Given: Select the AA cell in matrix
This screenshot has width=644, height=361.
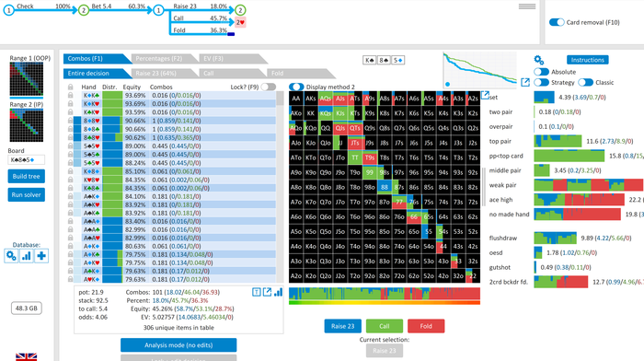Looking at the screenshot, I should (295, 99).
